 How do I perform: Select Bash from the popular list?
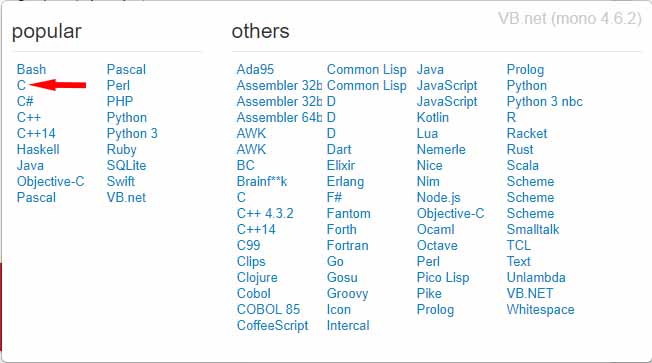tap(32, 69)
